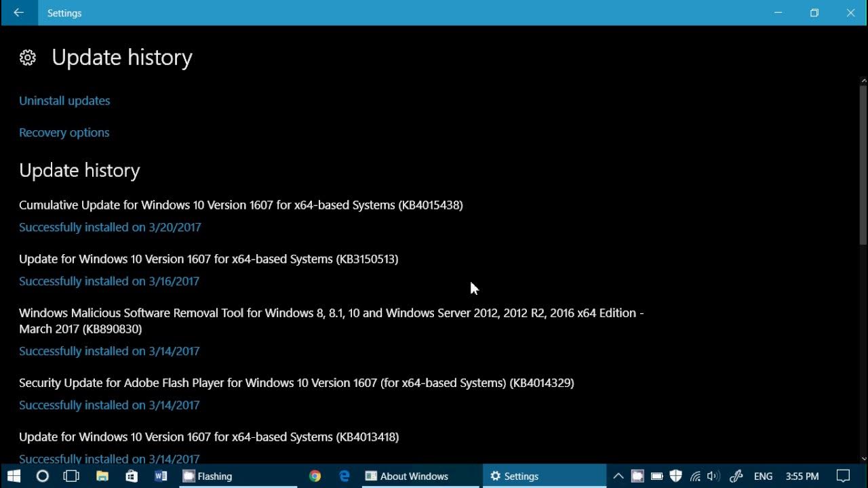
Task: Open the volume speaker tray icon
Action: (x=713, y=476)
